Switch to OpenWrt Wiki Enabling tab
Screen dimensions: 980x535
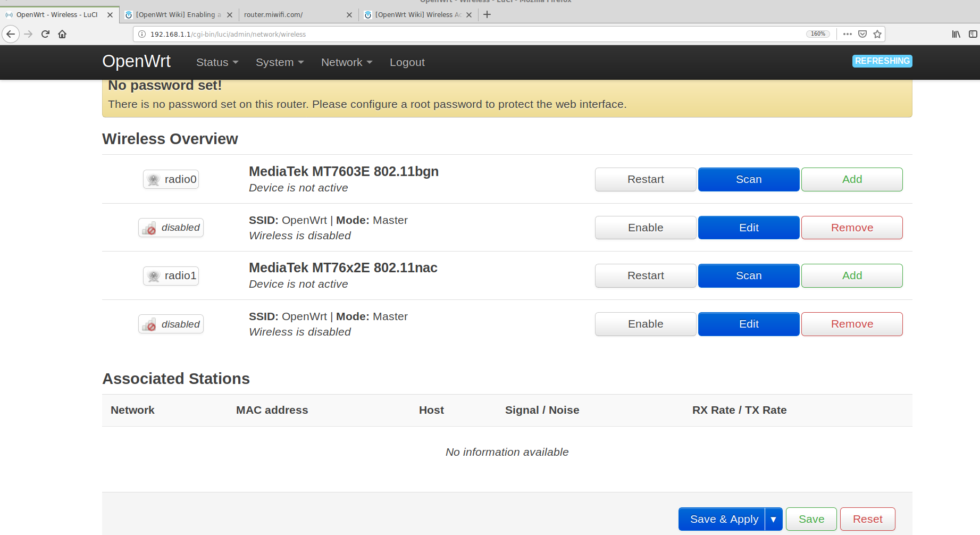(x=179, y=15)
